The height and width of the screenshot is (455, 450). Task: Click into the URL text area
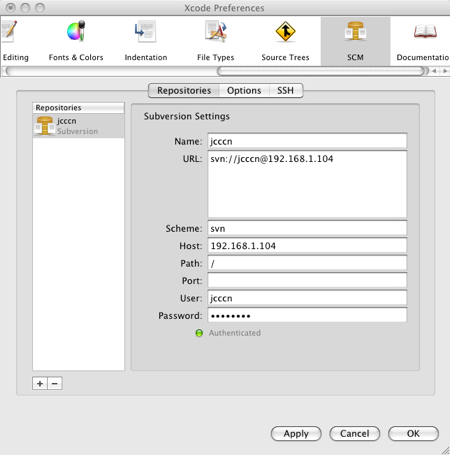307,184
